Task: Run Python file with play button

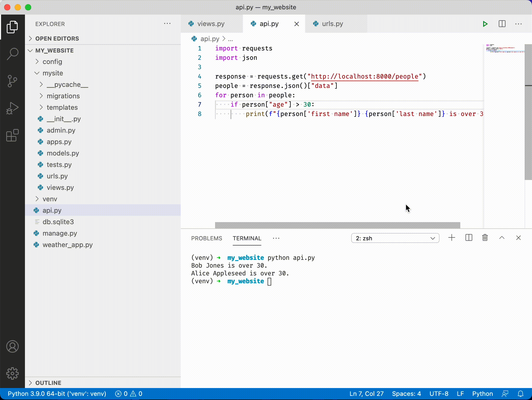Action: (x=485, y=24)
